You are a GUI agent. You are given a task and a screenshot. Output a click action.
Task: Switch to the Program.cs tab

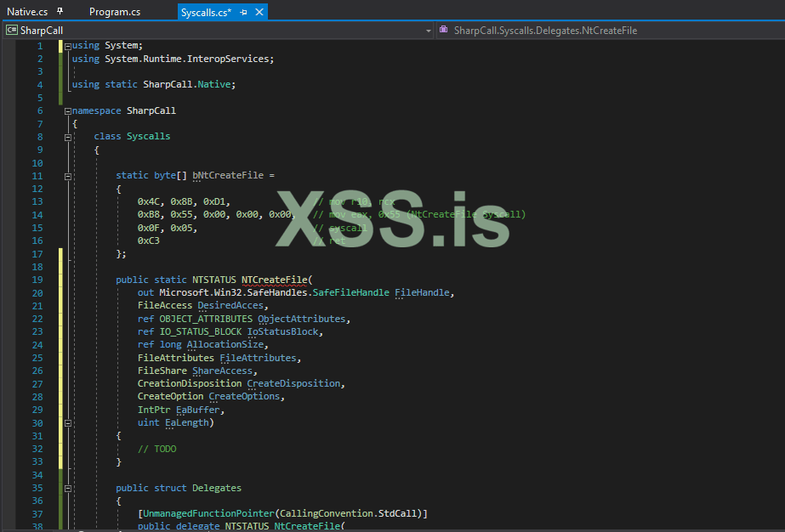point(115,12)
